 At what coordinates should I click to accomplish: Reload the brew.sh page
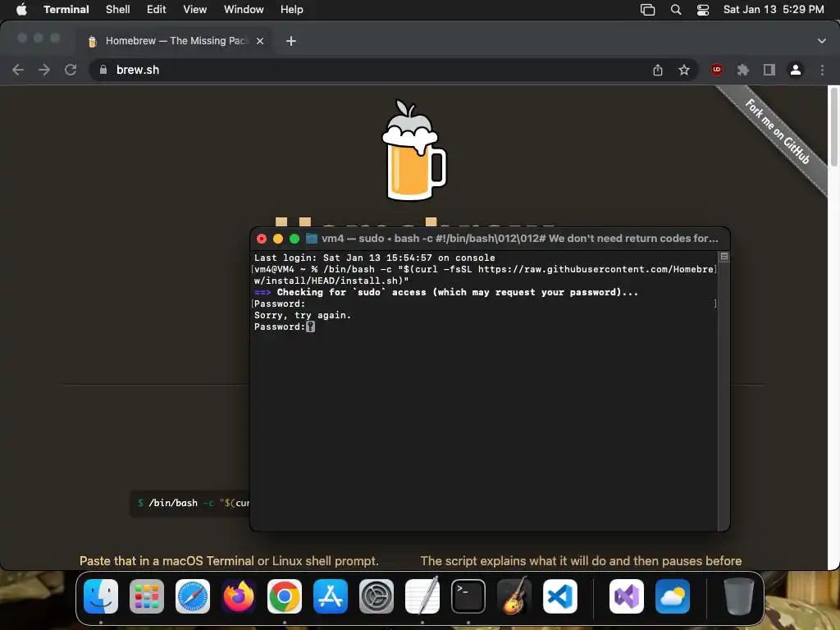tap(71, 70)
